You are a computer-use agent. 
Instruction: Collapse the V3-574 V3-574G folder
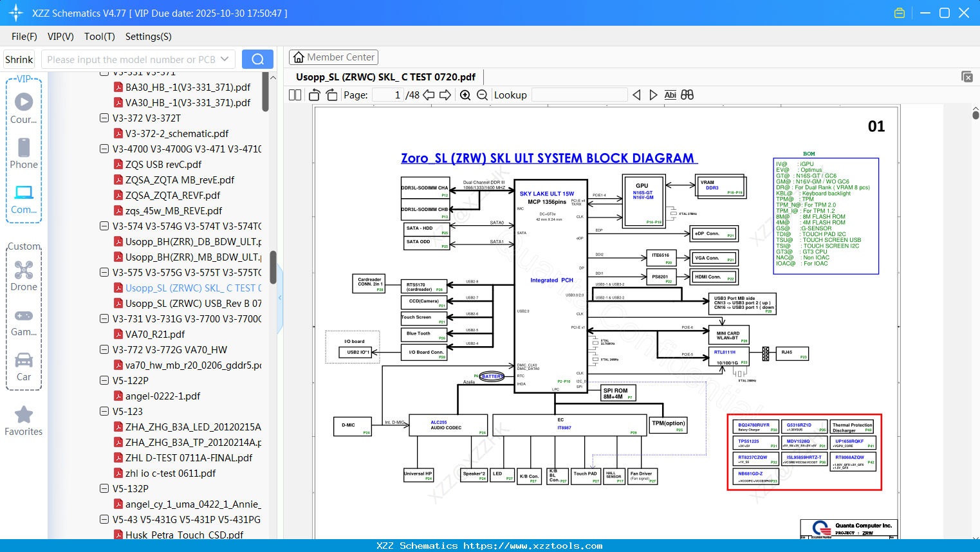click(x=104, y=226)
